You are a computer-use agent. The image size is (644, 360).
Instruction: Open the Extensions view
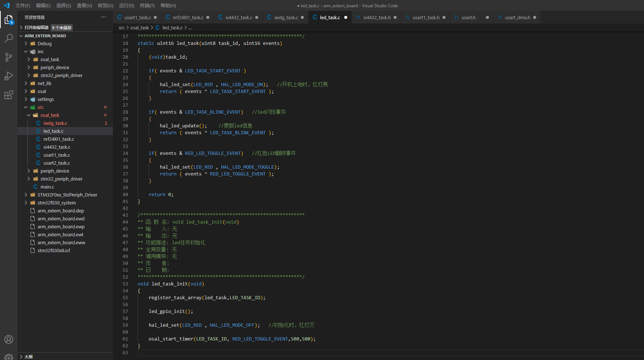tap(9, 95)
